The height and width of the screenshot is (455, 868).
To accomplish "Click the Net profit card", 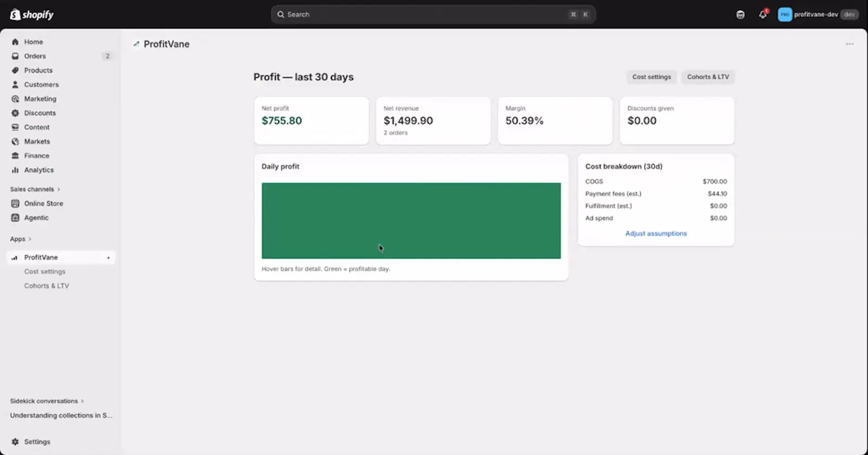I will tap(311, 121).
